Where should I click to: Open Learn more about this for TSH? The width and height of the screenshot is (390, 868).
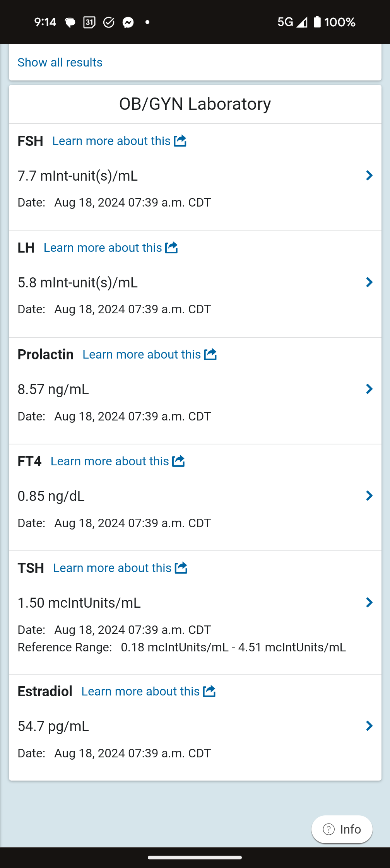pyautogui.click(x=112, y=568)
